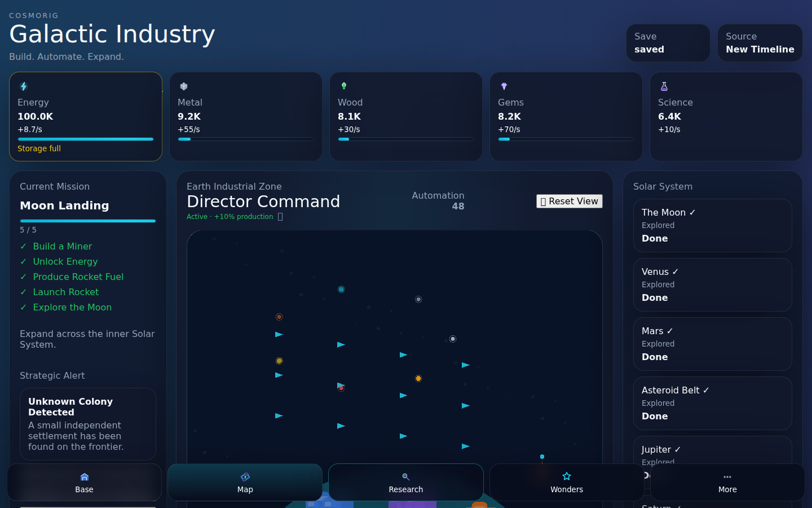Click the small icon beside +10% production

280,217
